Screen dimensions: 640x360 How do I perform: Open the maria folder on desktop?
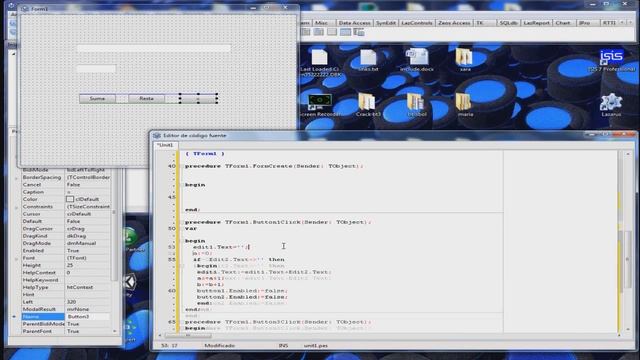coord(465,105)
